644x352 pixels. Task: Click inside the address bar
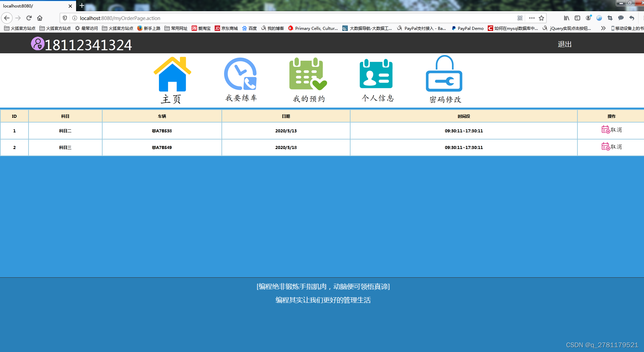click(x=238, y=18)
